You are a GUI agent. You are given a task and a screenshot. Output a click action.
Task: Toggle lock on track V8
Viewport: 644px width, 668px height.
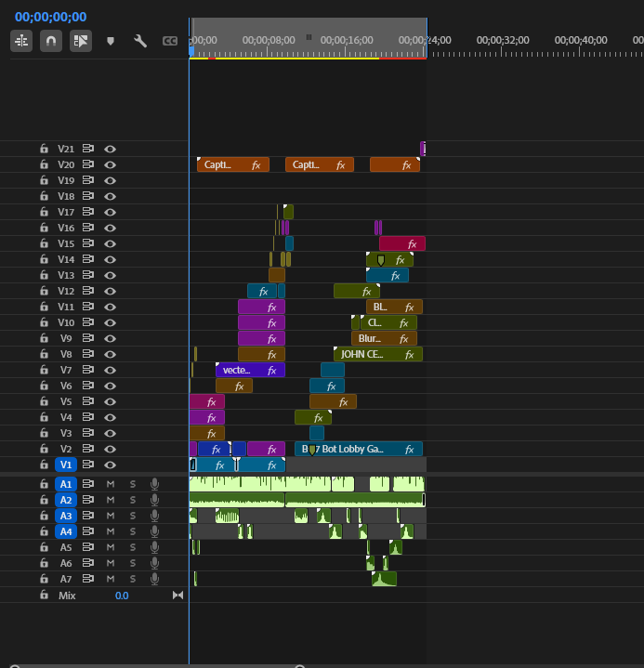pos(44,354)
